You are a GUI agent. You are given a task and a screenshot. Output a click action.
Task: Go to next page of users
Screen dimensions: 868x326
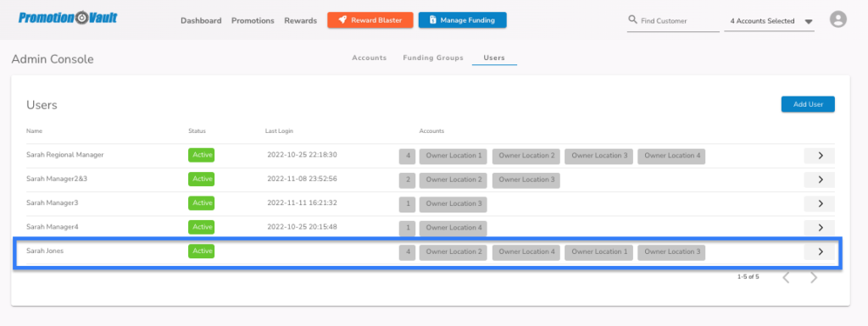click(813, 278)
